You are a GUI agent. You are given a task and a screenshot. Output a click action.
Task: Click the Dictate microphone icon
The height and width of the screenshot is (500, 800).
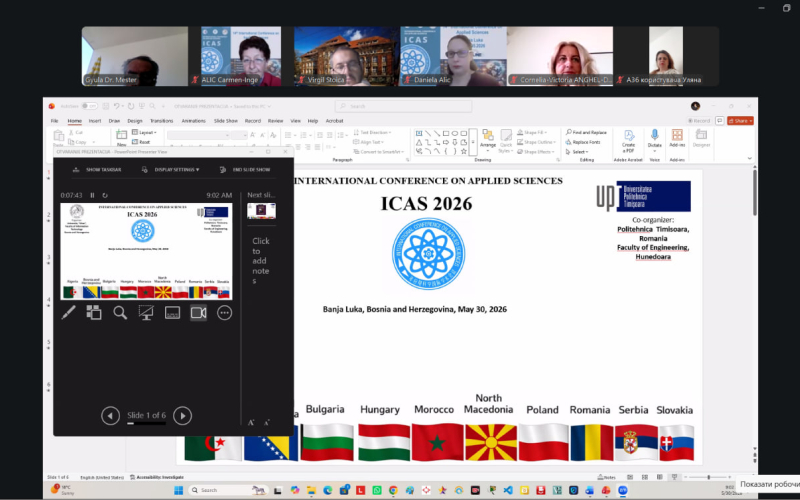click(655, 140)
